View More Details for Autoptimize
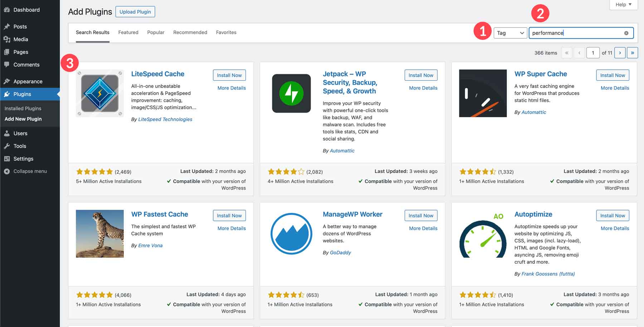This screenshot has height=327, width=644. click(614, 228)
